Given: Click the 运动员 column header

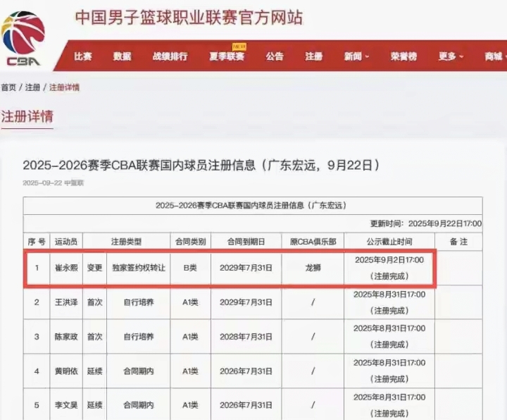Looking at the screenshot, I should click(66, 242).
